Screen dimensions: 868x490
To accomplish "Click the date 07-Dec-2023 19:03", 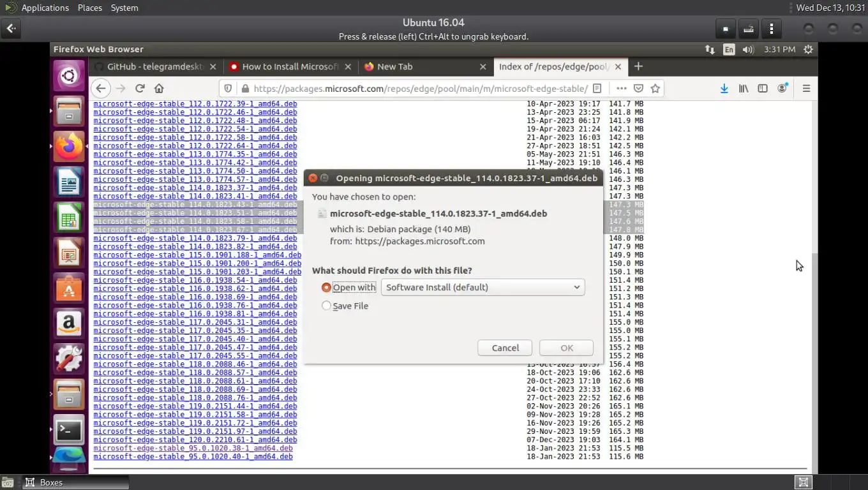I will (564, 440).
